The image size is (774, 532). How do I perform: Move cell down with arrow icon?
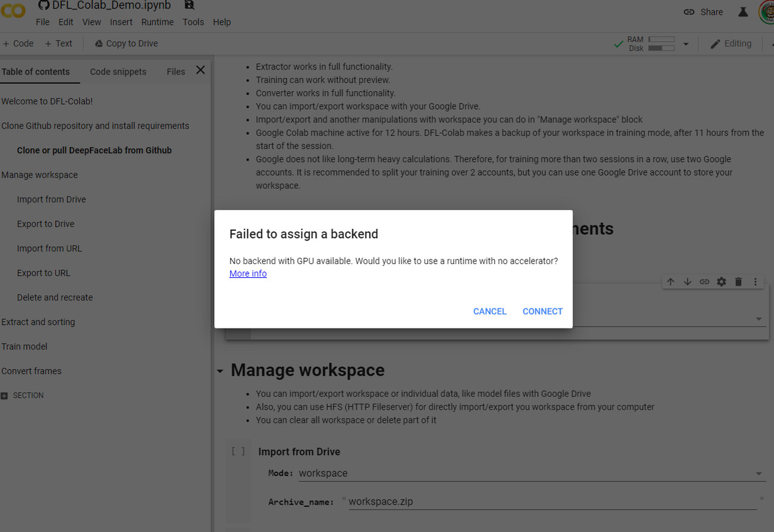click(x=687, y=282)
